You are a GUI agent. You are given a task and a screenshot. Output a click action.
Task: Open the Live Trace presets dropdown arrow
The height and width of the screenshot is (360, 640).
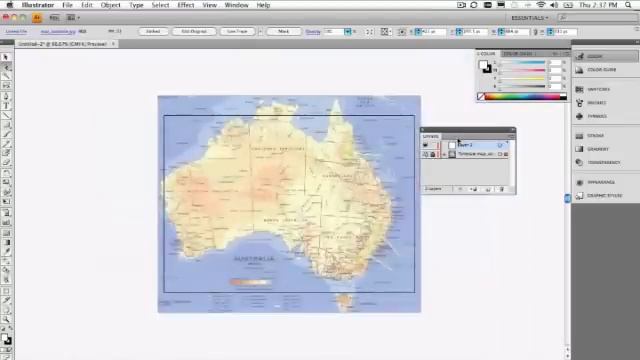pos(260,31)
